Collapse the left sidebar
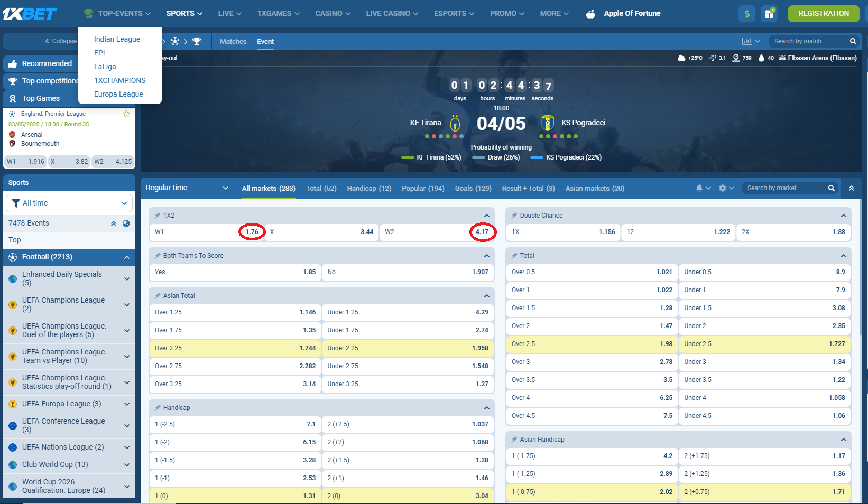Image resolution: width=868 pixels, height=504 pixels. pos(60,41)
